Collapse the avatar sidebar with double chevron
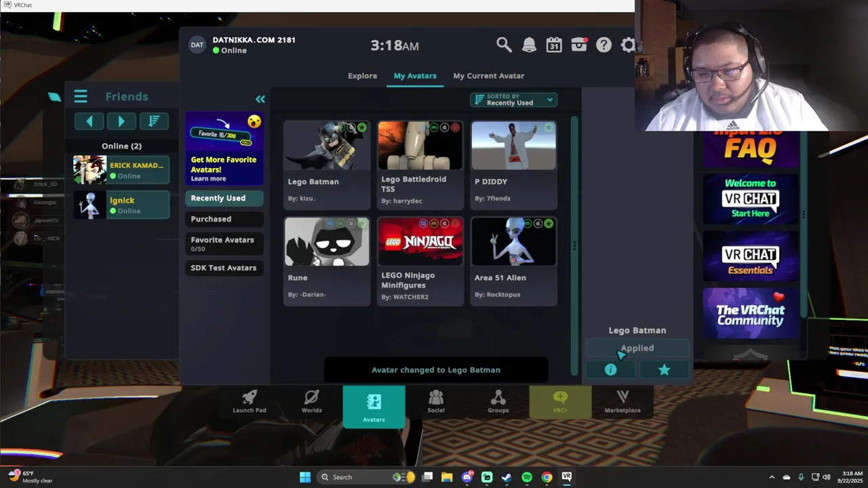 click(x=260, y=99)
